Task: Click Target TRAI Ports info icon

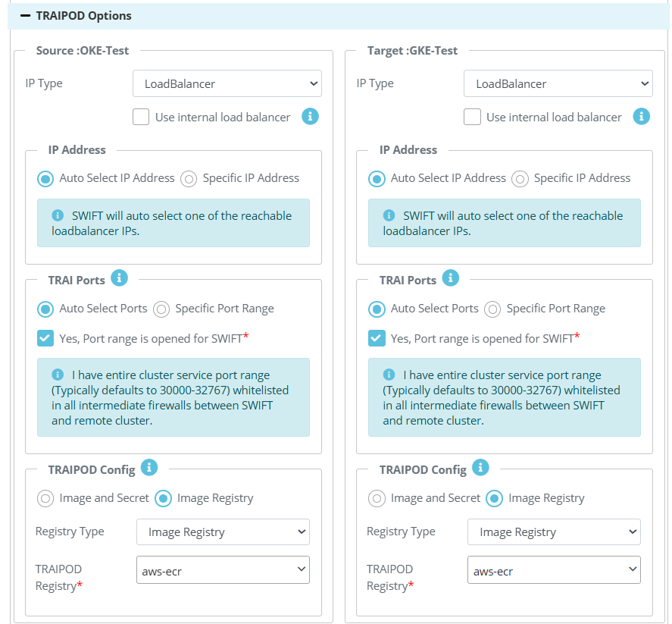Action: pos(451,278)
